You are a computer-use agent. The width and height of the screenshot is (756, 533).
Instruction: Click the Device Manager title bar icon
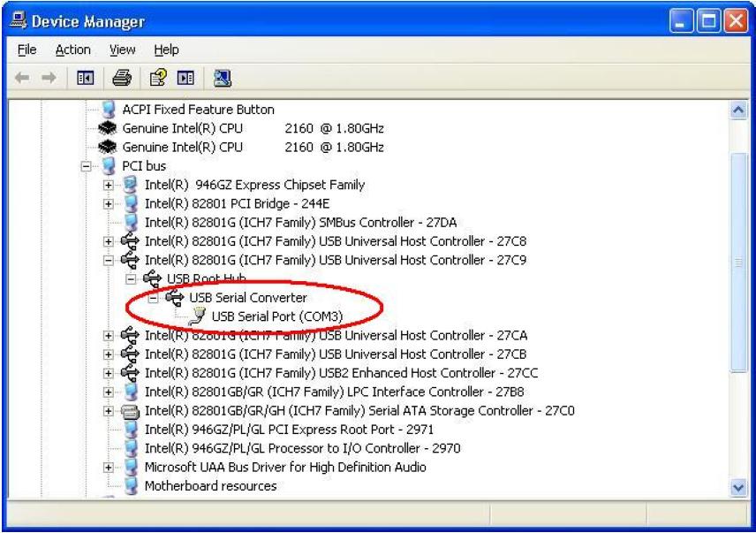[19, 20]
